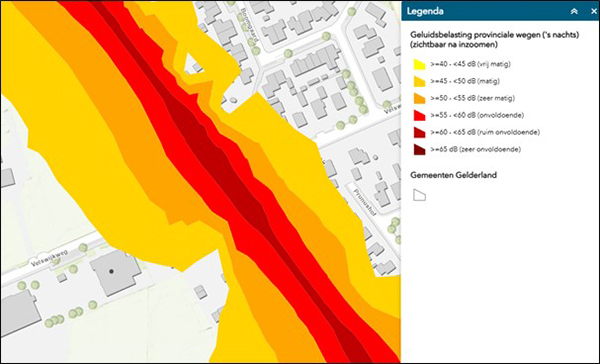Close the Legenda panel
Screen dimensions: 600x364
593,11
